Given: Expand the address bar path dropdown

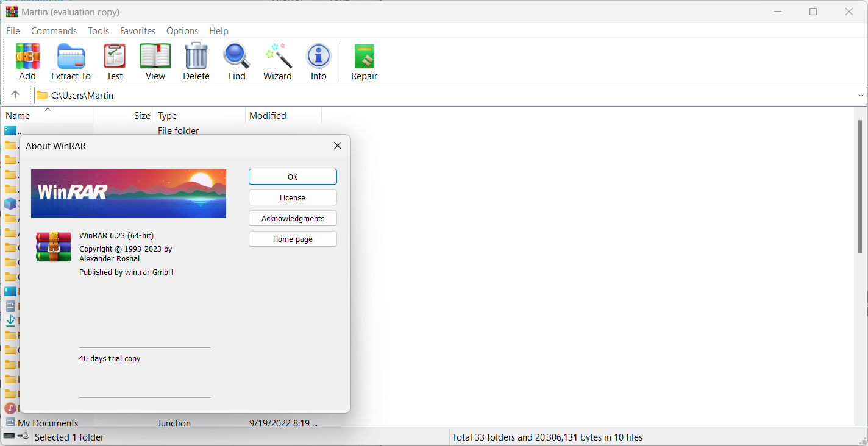Looking at the screenshot, I should [x=860, y=95].
